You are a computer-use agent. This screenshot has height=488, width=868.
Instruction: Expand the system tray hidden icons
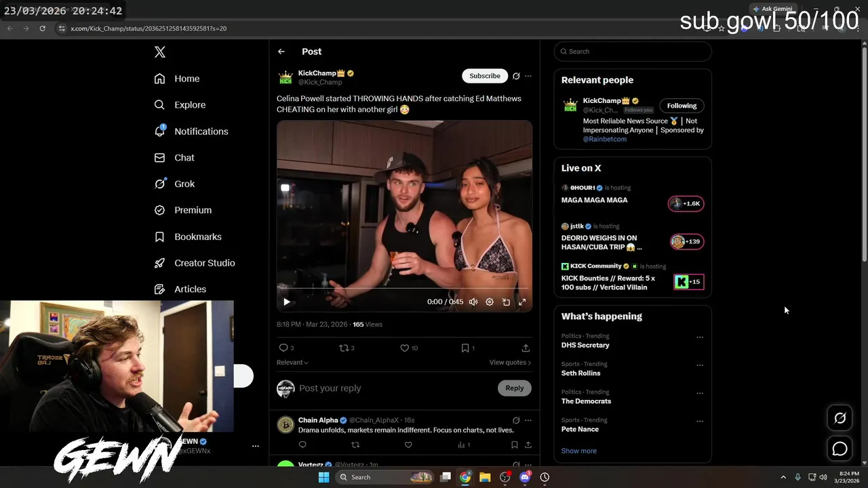[783, 477]
